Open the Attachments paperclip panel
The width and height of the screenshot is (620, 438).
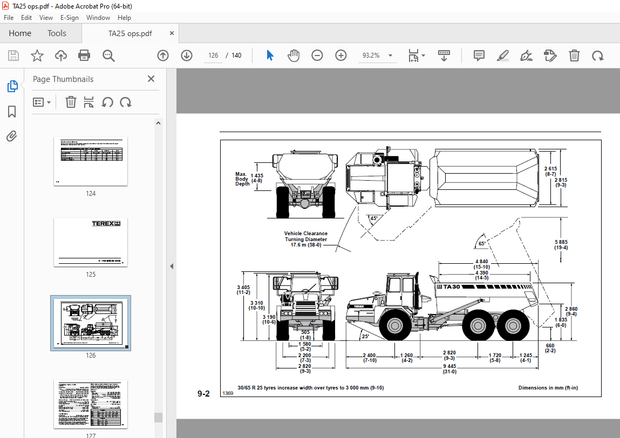point(12,136)
